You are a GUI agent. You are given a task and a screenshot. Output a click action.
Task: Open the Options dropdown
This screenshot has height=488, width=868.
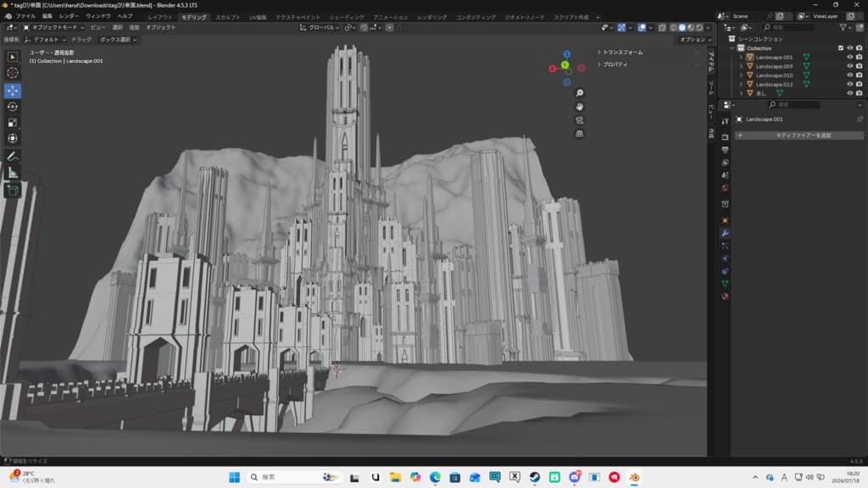coord(696,40)
